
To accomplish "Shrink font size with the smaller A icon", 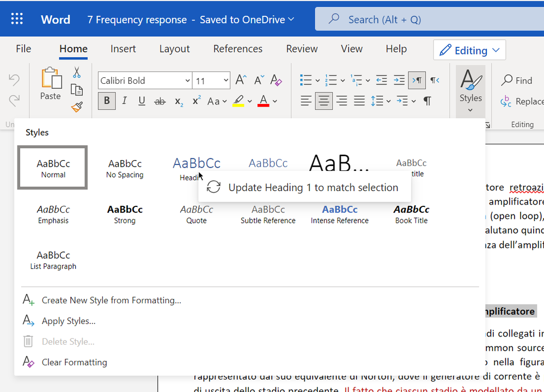I will tap(259, 80).
